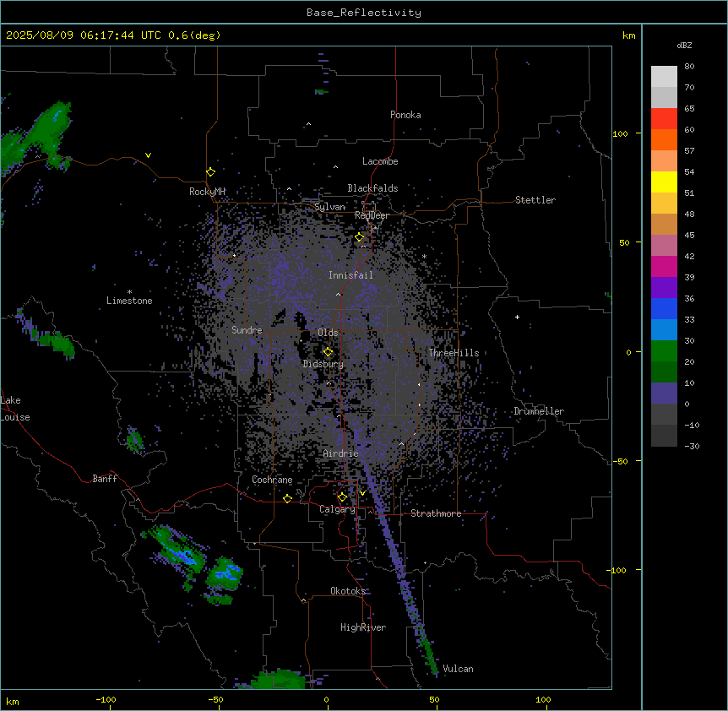Select the Okotoks label
The width and height of the screenshot is (728, 711).
tap(348, 591)
